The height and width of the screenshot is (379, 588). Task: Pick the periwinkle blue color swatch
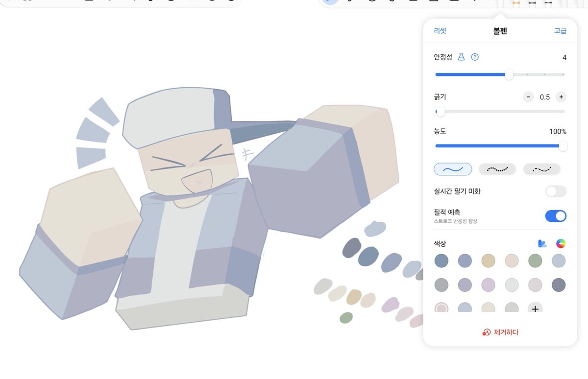tap(465, 261)
